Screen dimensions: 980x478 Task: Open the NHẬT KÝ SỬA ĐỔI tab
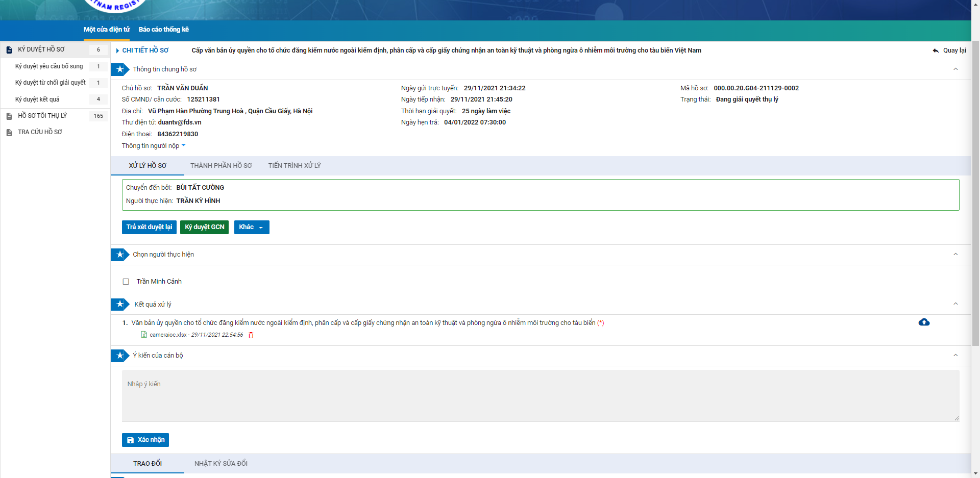click(221, 464)
